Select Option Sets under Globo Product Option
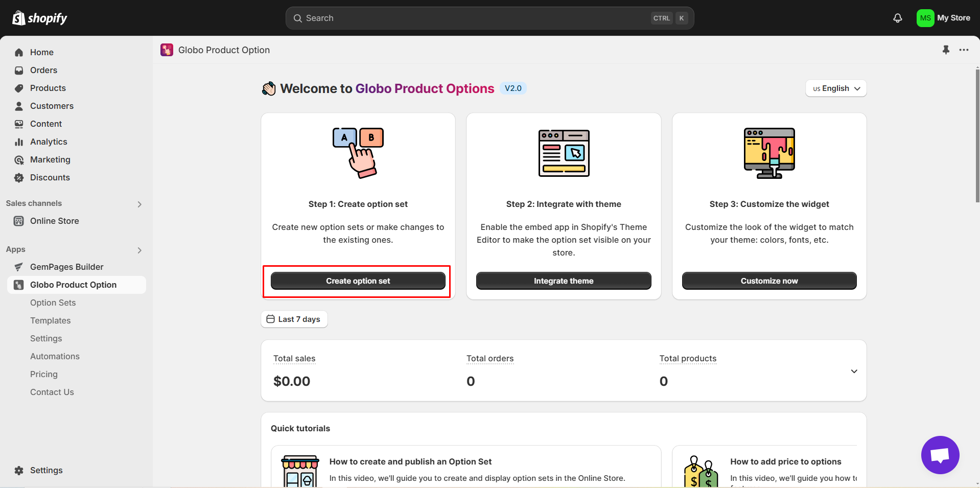 coord(53,303)
